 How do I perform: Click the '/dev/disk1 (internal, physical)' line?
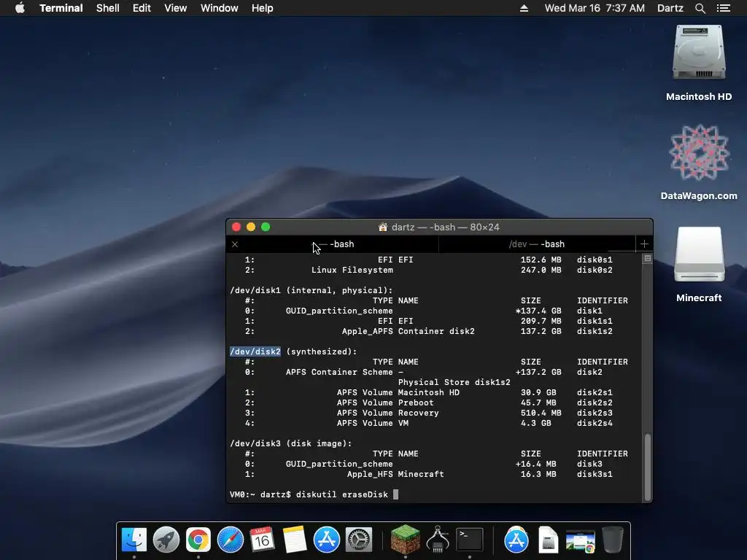311,290
